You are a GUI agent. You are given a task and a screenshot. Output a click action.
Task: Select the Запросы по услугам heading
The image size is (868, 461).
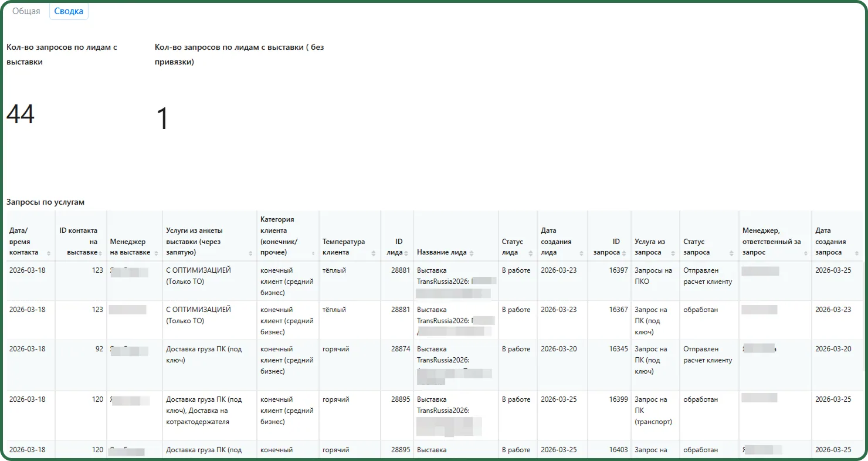tap(45, 202)
